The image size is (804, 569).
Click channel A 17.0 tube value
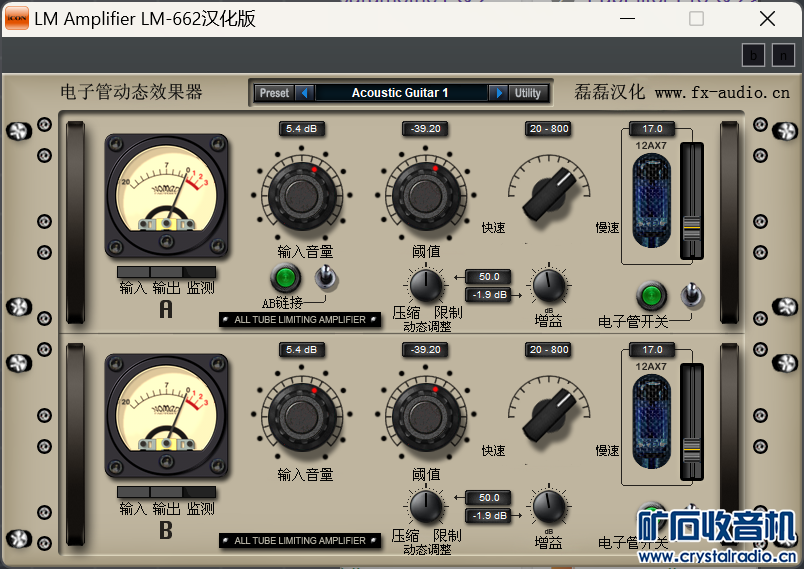652,129
